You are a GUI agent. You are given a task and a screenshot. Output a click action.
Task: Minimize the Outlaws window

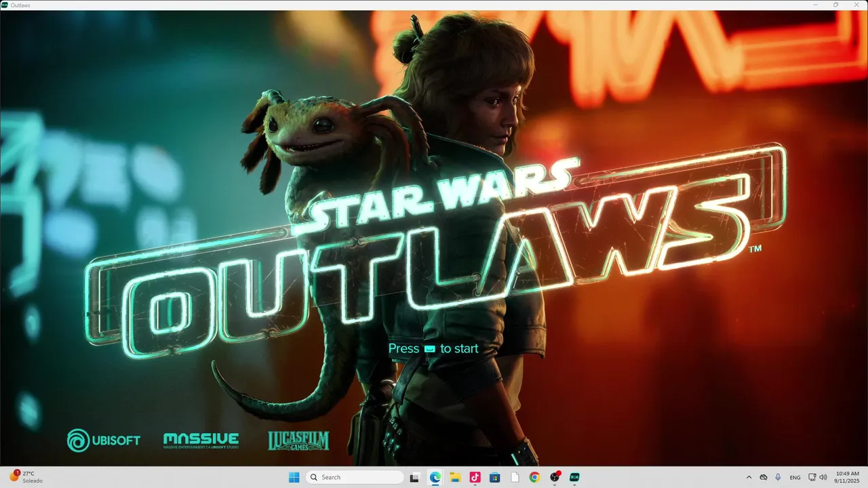[816, 5]
